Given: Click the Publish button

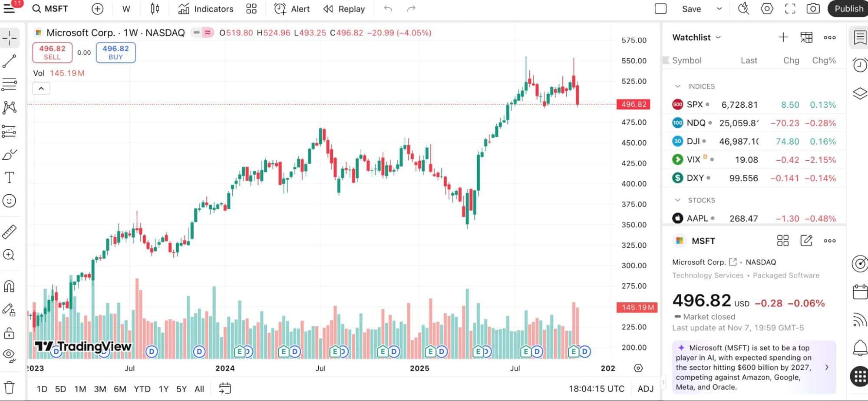Looking at the screenshot, I should point(847,9).
